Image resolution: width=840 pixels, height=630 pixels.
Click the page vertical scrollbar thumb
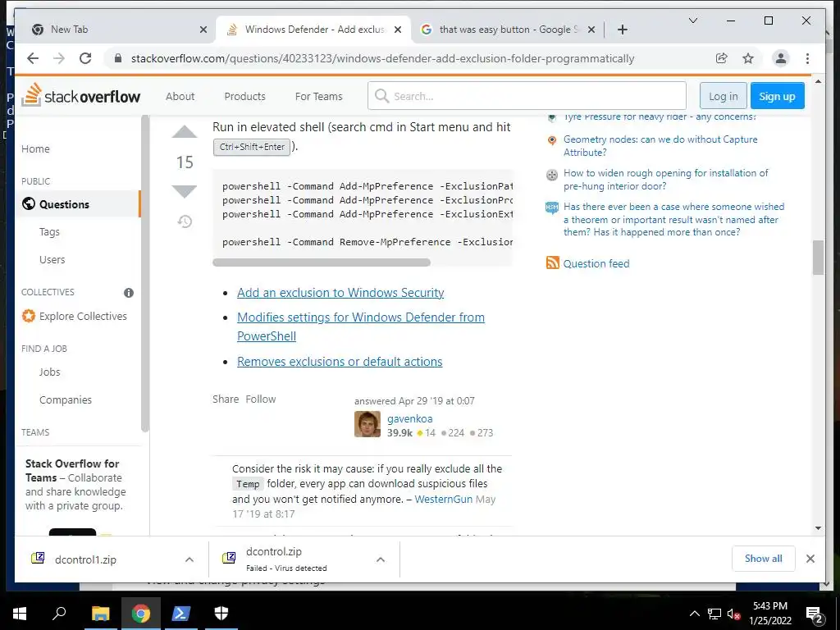(x=818, y=258)
